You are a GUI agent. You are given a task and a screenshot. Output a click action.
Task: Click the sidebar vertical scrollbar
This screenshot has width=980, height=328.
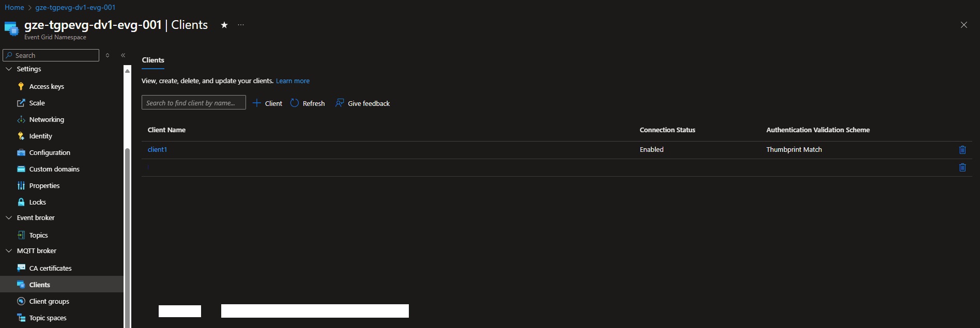tap(127, 238)
